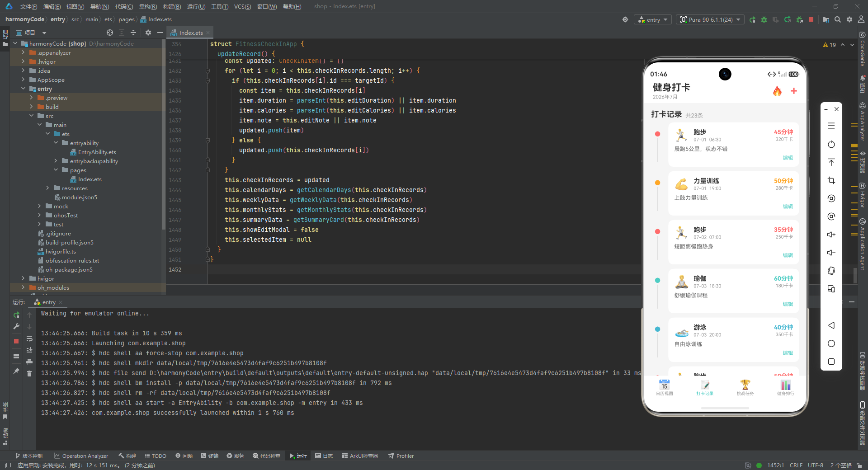Stop the app with the red toolbar square
Image resolution: width=868 pixels, height=470 pixels.
tap(811, 19)
